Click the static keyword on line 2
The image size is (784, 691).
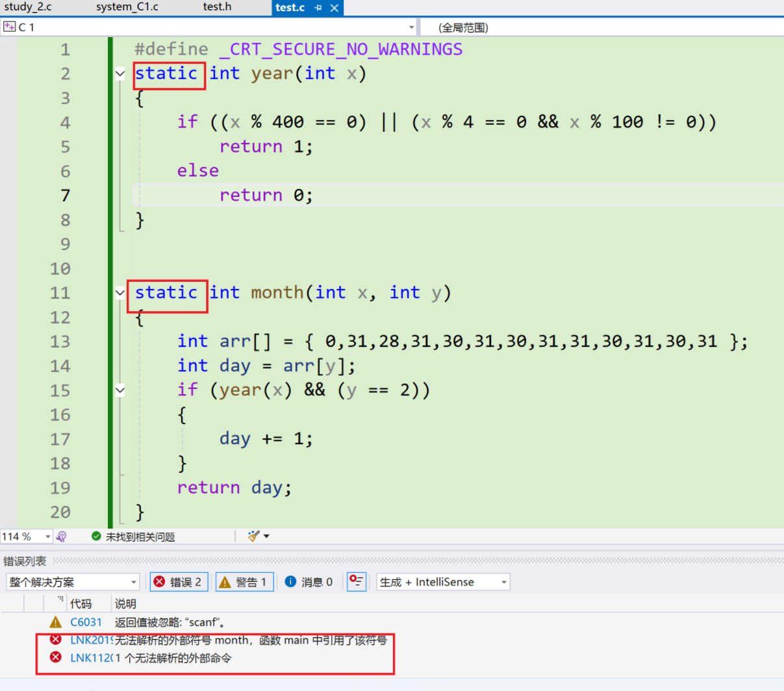pyautogui.click(x=166, y=73)
